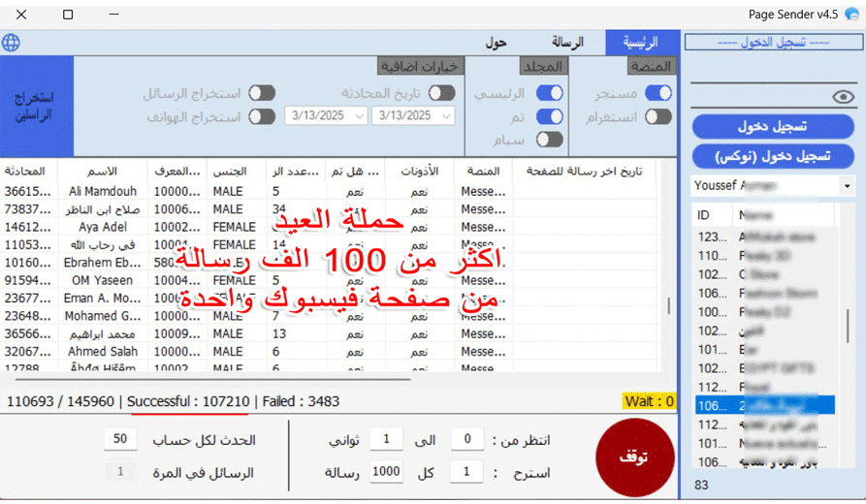Viewport: 866px width, 504px height.
Task: Click the انتظر من wait-from field
Action: pos(467,439)
